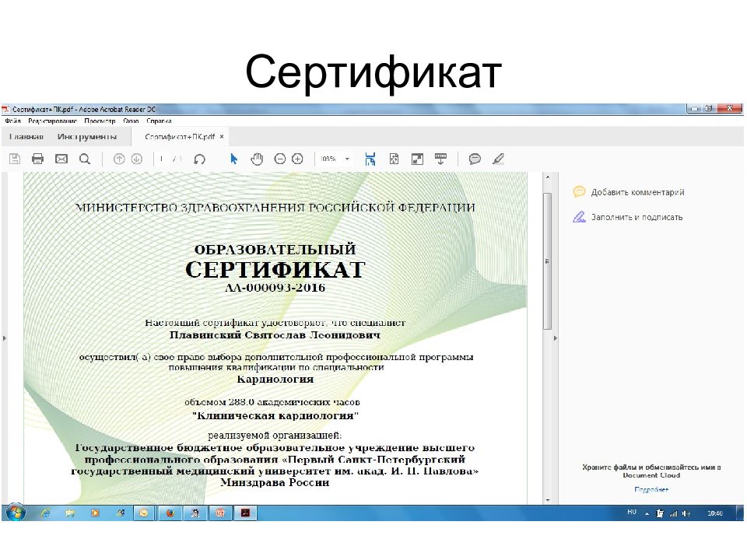Open the Файл menu

point(13,121)
